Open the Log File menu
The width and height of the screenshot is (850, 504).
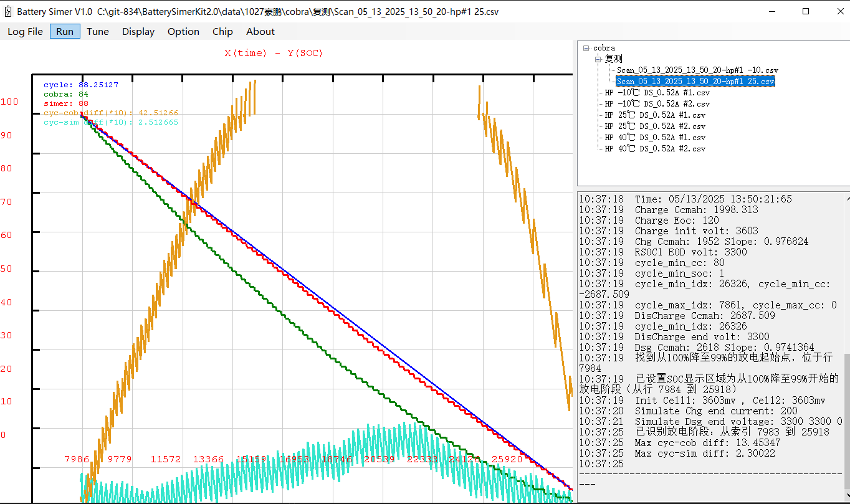pyautogui.click(x=26, y=31)
